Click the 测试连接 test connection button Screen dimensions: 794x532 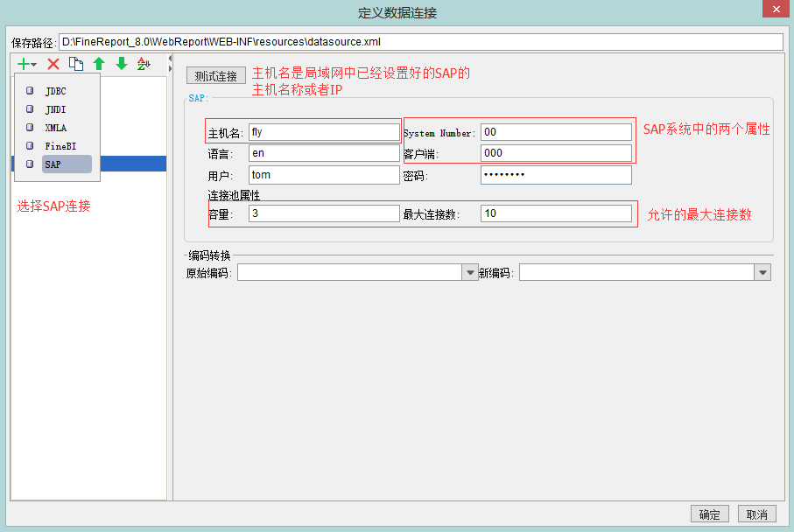click(x=216, y=76)
